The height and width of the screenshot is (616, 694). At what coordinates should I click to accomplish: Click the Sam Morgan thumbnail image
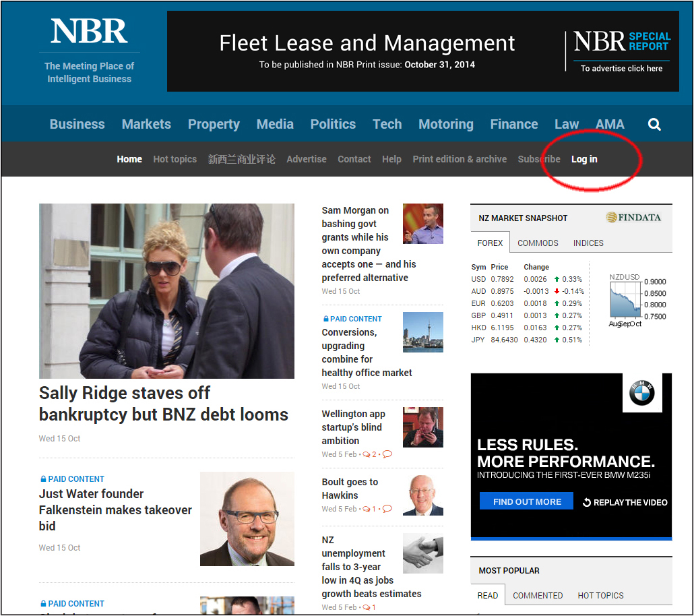click(422, 224)
